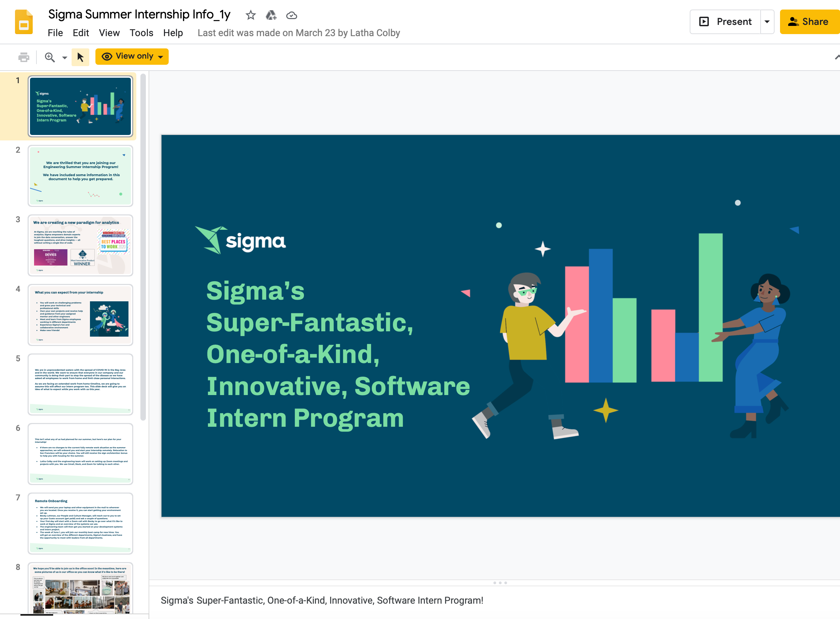Check the cloud save status icon
The height and width of the screenshot is (619, 840).
click(291, 15)
